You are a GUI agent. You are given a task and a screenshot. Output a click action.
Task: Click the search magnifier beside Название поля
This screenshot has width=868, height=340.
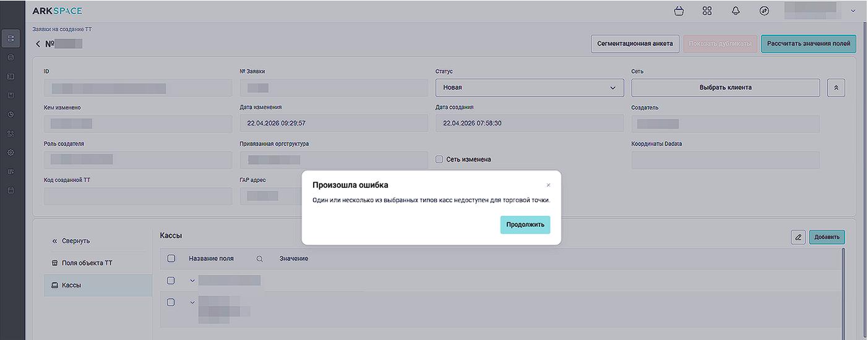tap(260, 259)
